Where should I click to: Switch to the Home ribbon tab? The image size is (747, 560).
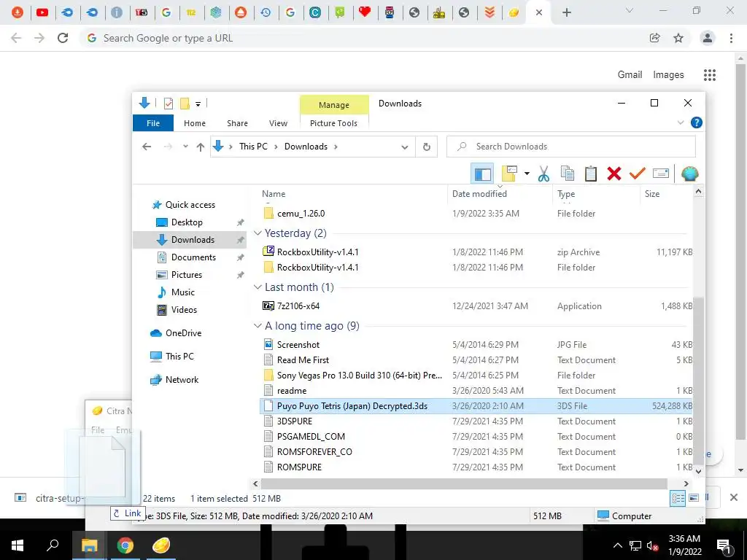pyautogui.click(x=194, y=123)
